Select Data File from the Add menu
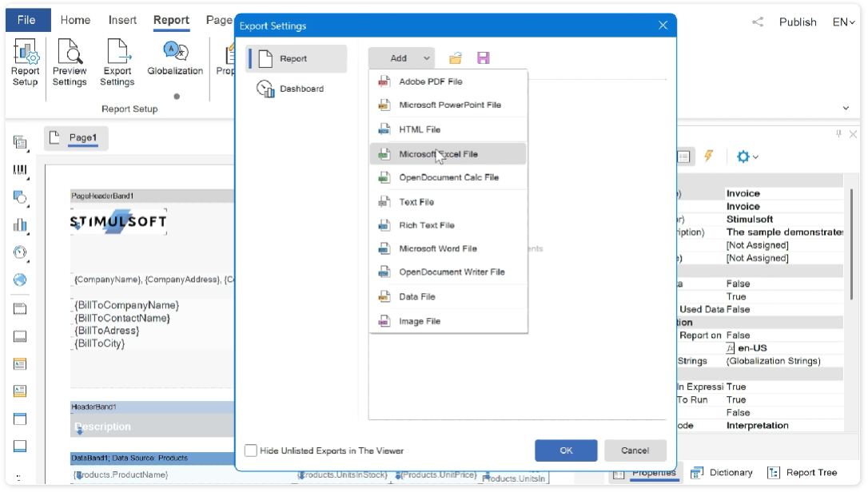This screenshot has height=496, width=868. [448, 296]
